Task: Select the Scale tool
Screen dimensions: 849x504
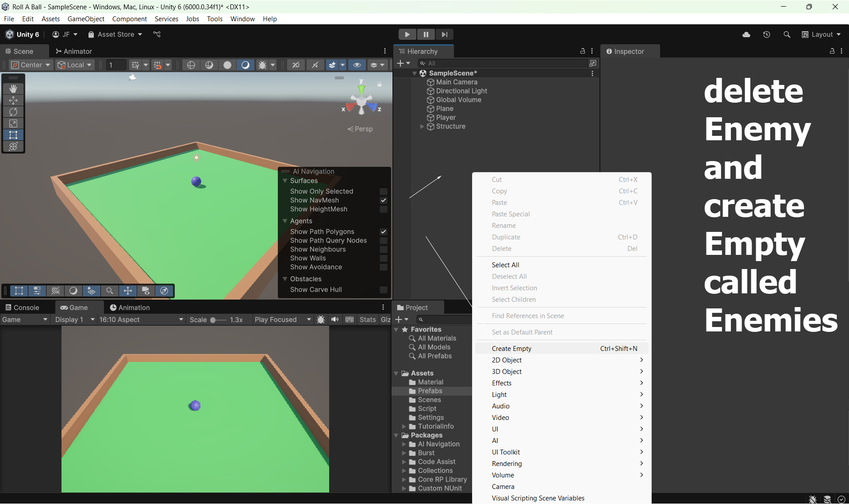Action: [x=13, y=123]
